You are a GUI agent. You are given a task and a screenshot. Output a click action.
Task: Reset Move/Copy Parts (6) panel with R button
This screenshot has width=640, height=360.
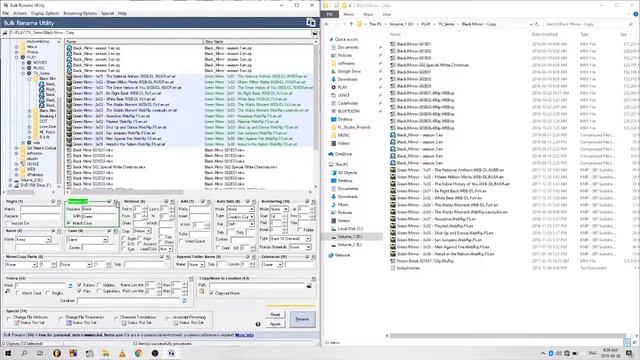(168, 257)
